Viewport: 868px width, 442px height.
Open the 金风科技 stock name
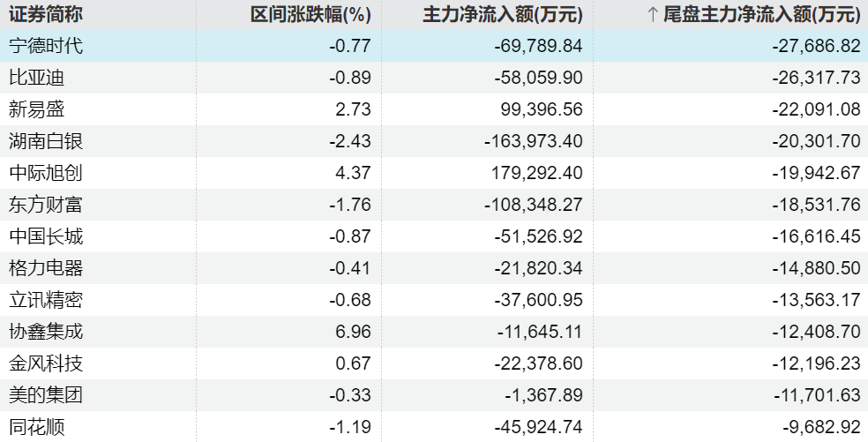[x=46, y=363]
